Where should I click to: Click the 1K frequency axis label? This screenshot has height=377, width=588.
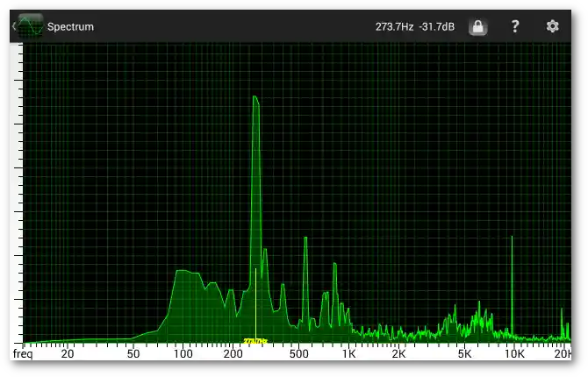pyautogui.click(x=348, y=353)
